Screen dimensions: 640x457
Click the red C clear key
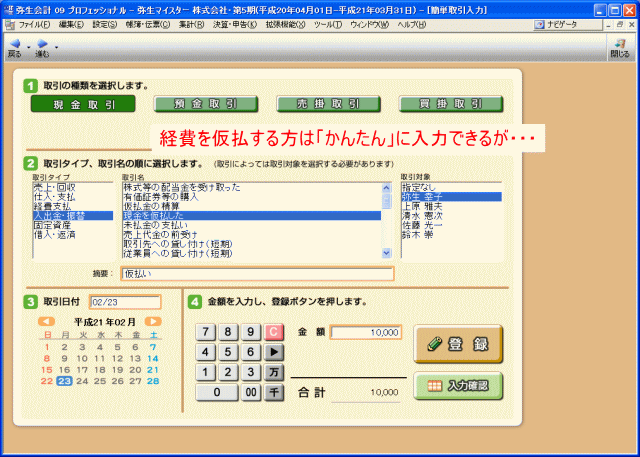tap(274, 332)
